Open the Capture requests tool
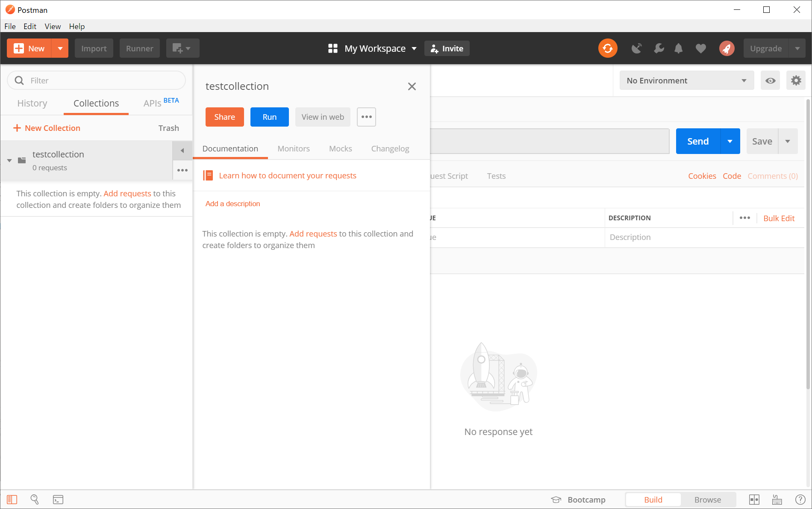Screen dimensions: 812x509 [636, 48]
